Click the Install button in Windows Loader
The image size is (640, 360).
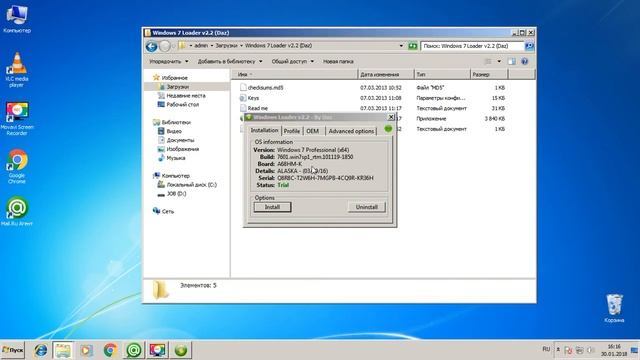pos(272,207)
